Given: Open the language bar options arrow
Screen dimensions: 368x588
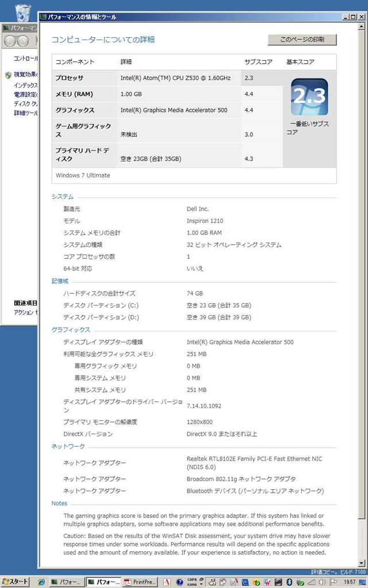Looking at the screenshot, I should (202, 584).
